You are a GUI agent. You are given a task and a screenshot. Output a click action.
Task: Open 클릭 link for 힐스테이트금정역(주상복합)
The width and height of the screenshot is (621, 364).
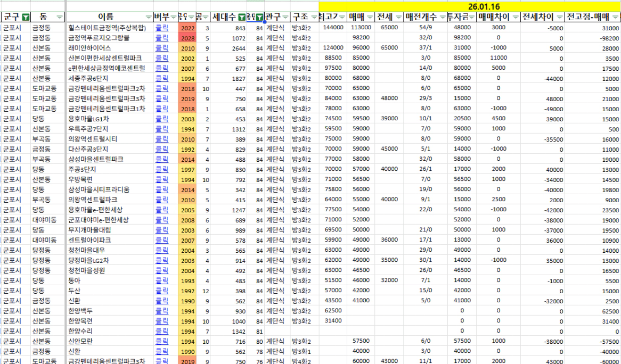coord(161,28)
